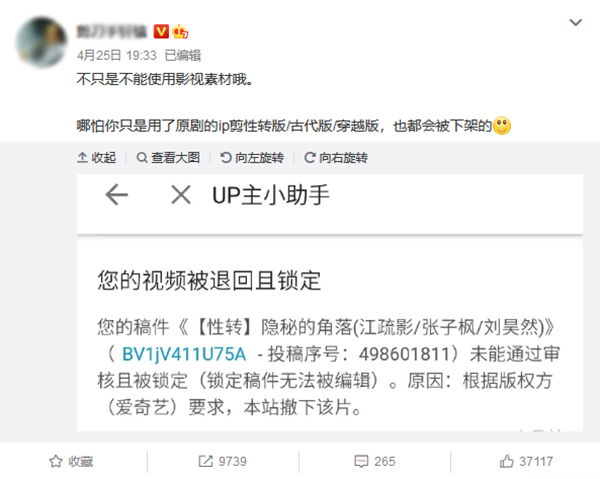Rotate the image right with 向右旋转
The image size is (600, 479).
click(336, 158)
